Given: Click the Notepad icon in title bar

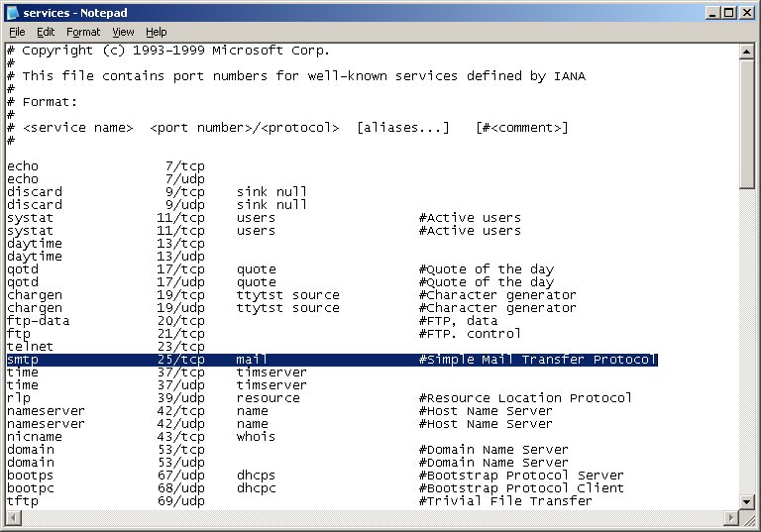Looking at the screenshot, I should tap(12, 13).
